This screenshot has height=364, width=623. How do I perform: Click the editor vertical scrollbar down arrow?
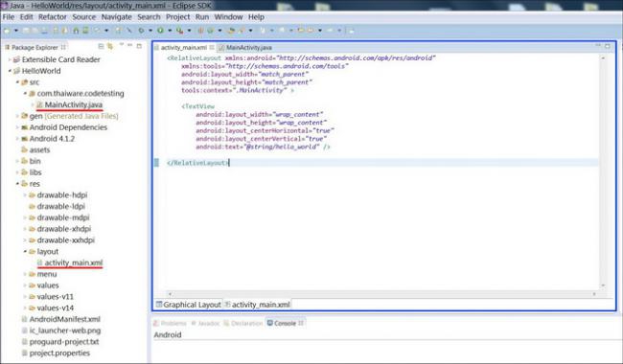pyautogui.click(x=603, y=285)
